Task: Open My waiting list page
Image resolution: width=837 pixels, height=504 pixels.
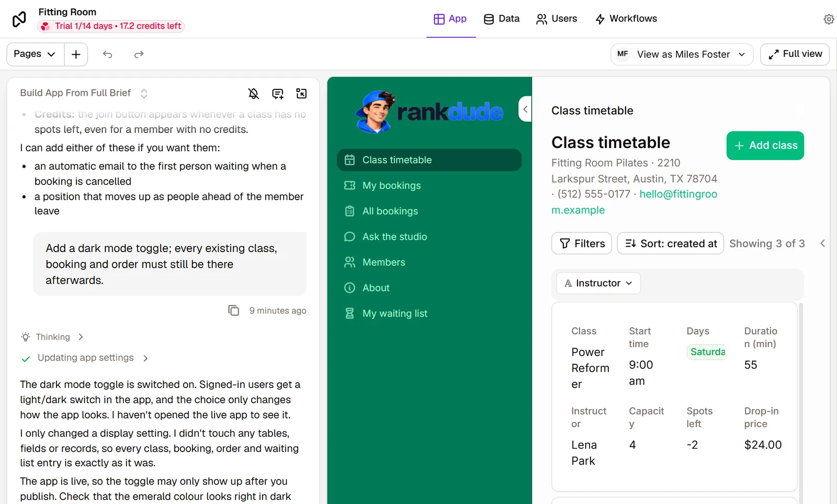Action: [x=429, y=314]
